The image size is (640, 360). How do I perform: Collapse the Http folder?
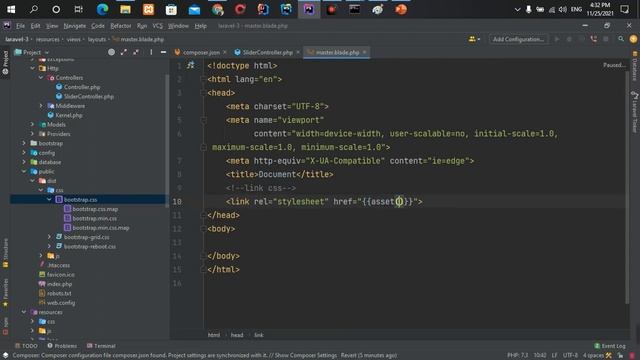(33, 68)
